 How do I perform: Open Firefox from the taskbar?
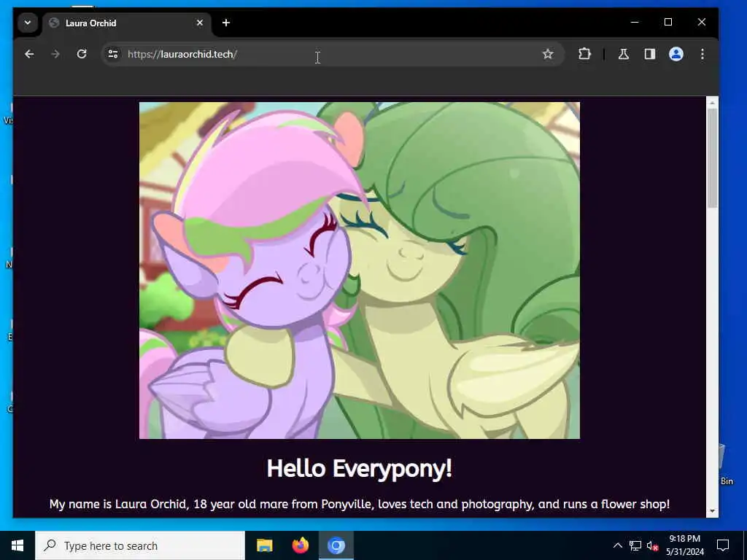tap(300, 545)
